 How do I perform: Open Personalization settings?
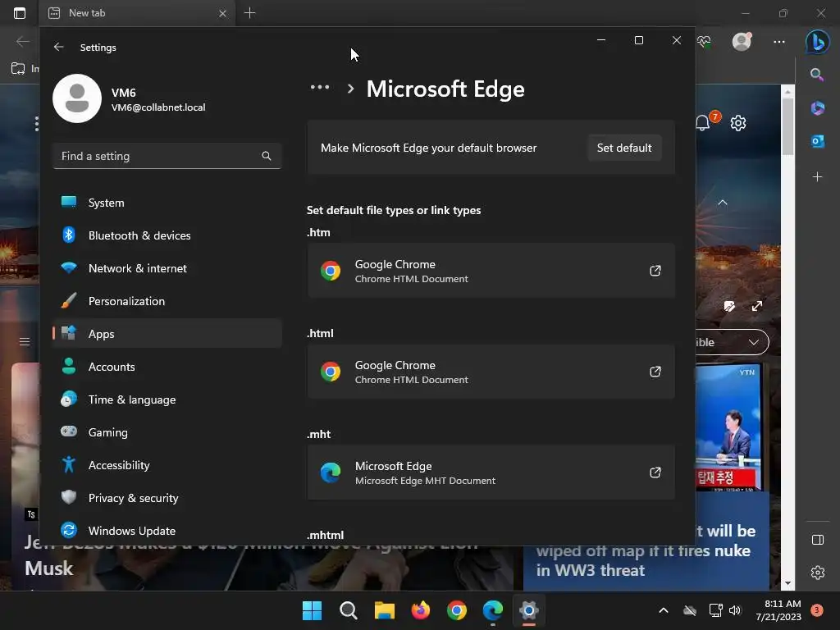tap(167, 301)
